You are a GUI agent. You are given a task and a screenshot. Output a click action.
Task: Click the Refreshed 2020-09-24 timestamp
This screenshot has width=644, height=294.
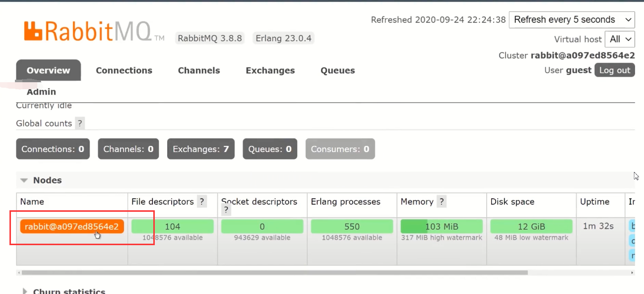[x=438, y=20]
